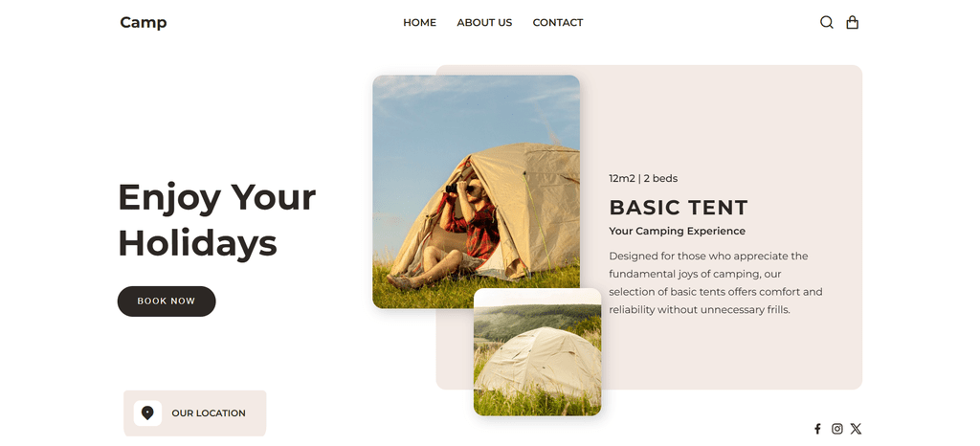
Task: Open the shopping bag icon
Action: pyautogui.click(x=852, y=22)
